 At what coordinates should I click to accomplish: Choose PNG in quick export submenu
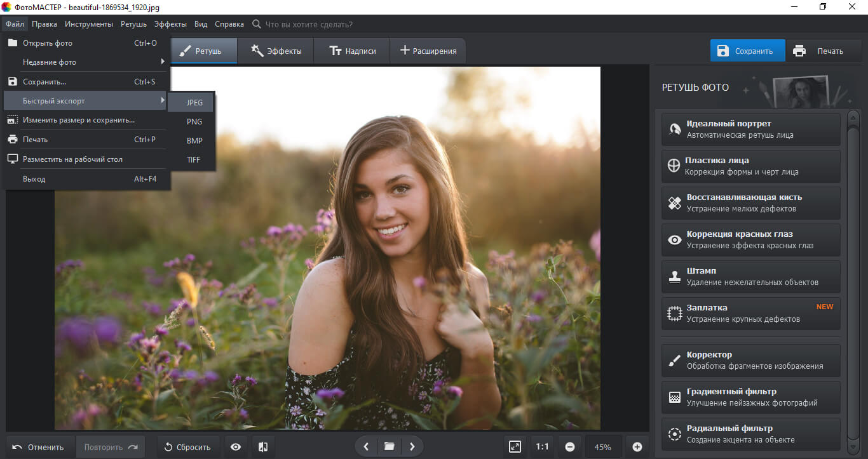tap(194, 121)
